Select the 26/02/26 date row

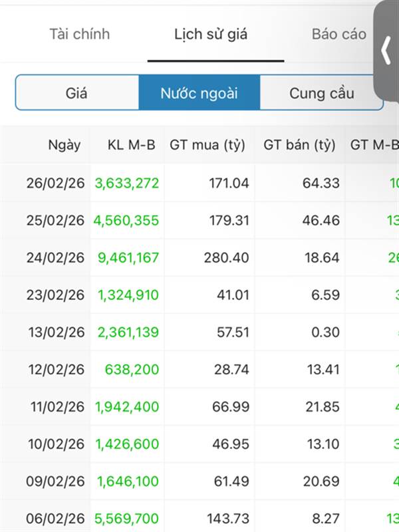tap(57, 183)
